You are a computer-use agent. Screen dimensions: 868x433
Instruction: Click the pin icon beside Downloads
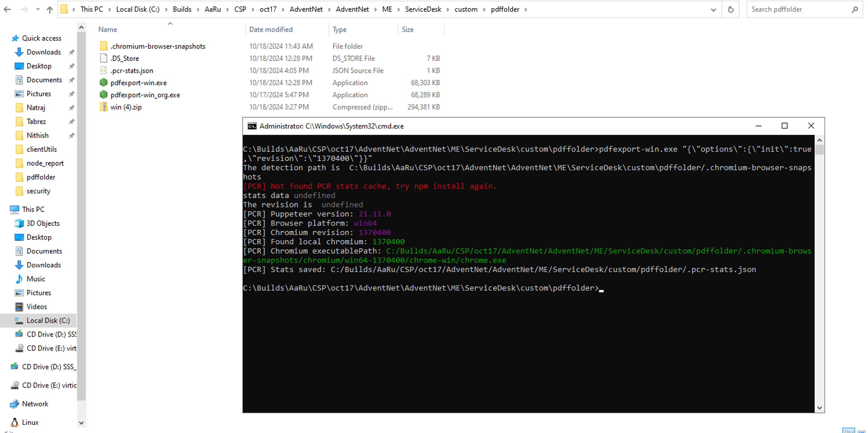click(71, 52)
